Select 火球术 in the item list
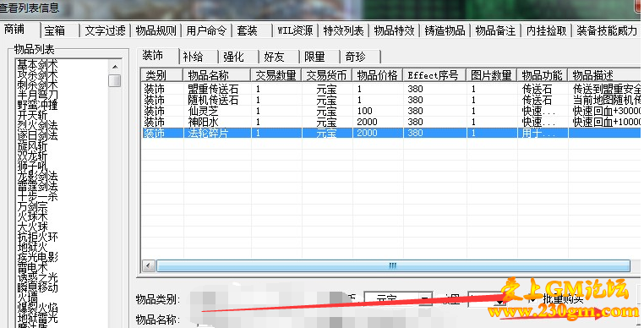 32,216
